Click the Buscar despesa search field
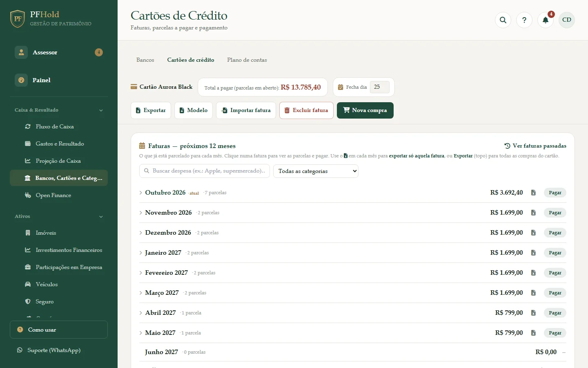 (205, 171)
